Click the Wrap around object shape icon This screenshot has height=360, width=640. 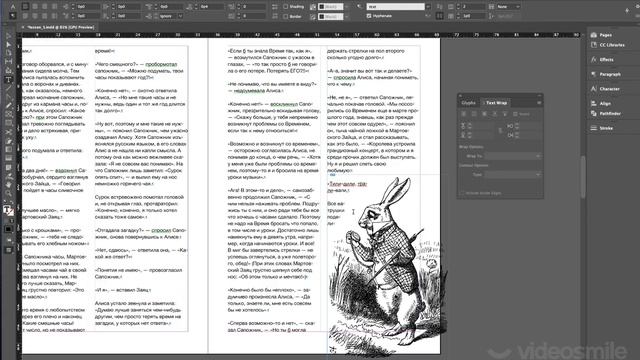484,114
